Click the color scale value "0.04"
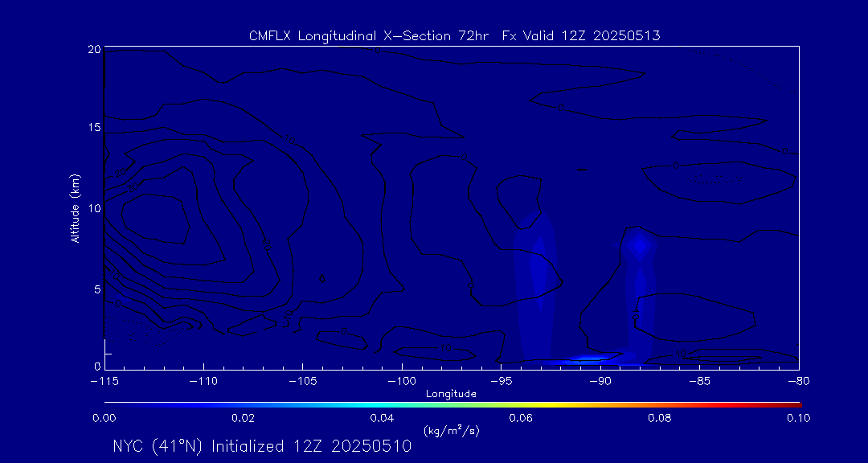868x463 pixels. [382, 418]
